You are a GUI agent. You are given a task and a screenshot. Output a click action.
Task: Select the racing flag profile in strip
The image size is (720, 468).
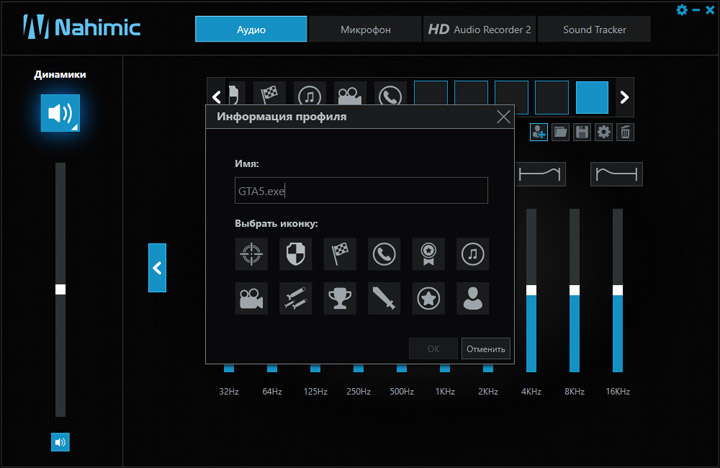(270, 93)
